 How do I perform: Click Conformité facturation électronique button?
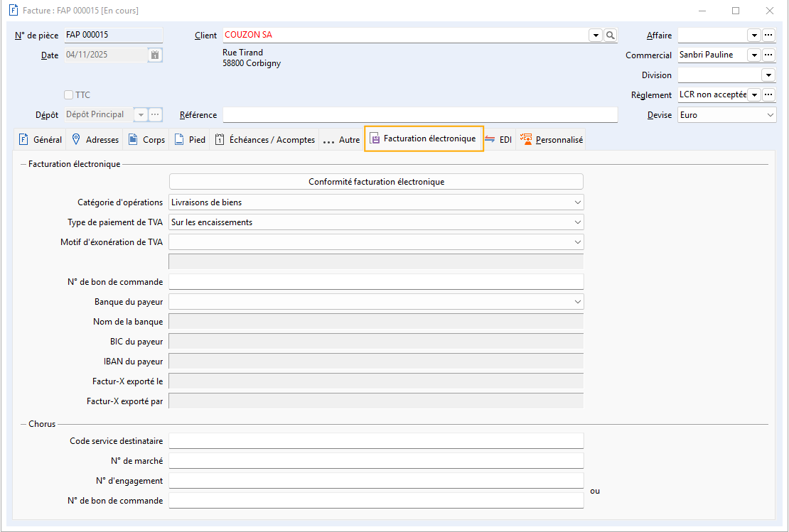point(376,182)
